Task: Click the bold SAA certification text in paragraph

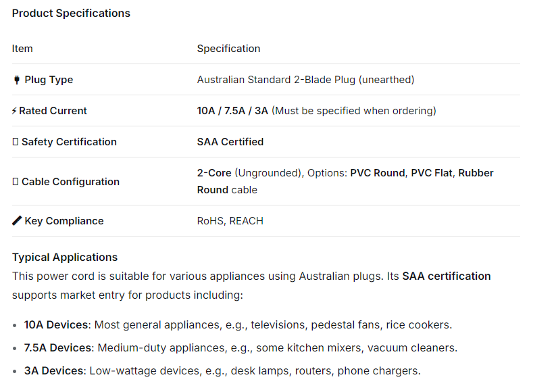Action: click(x=447, y=276)
